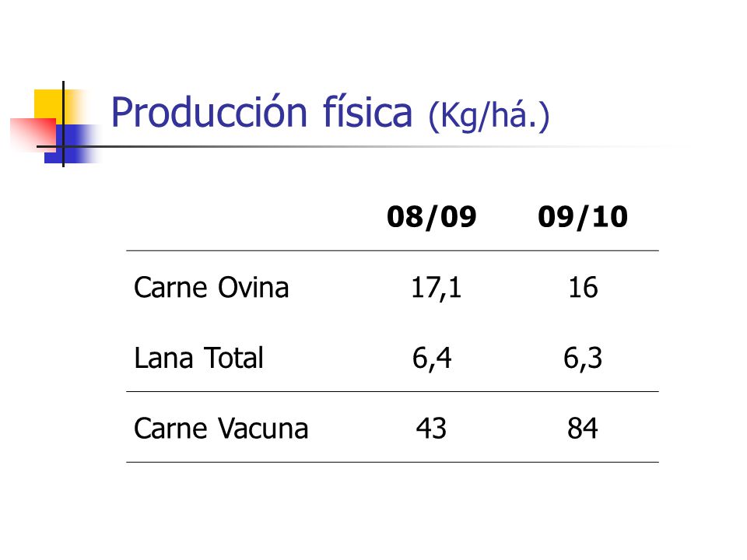Select the '09/10' column header
The height and width of the screenshot is (560, 747).
click(x=583, y=217)
